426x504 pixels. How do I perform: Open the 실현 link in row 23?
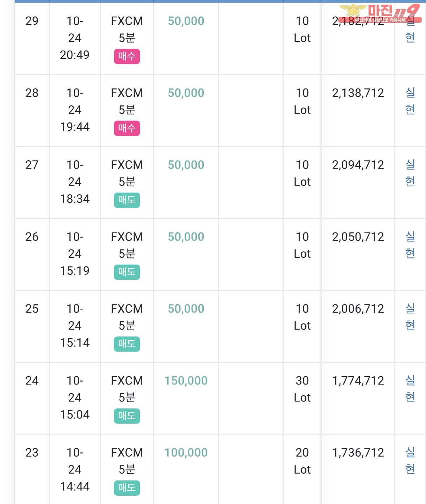point(410,460)
